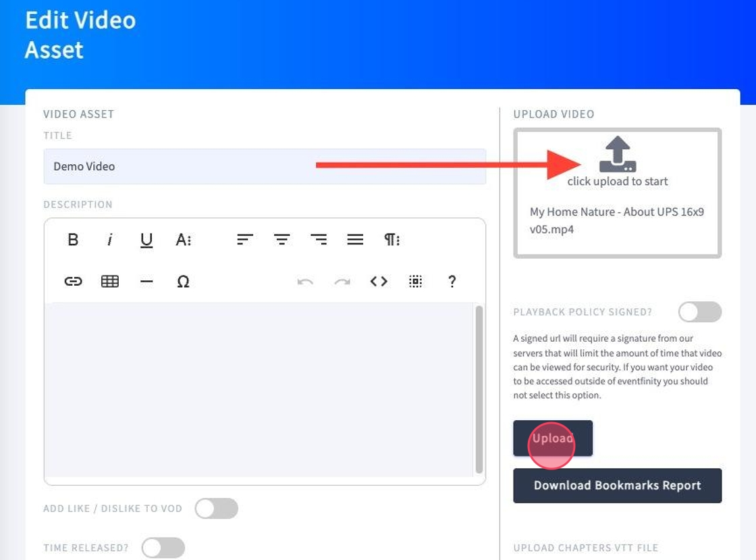Image resolution: width=756 pixels, height=560 pixels.
Task: Click the dark Upload button
Action: 553,438
